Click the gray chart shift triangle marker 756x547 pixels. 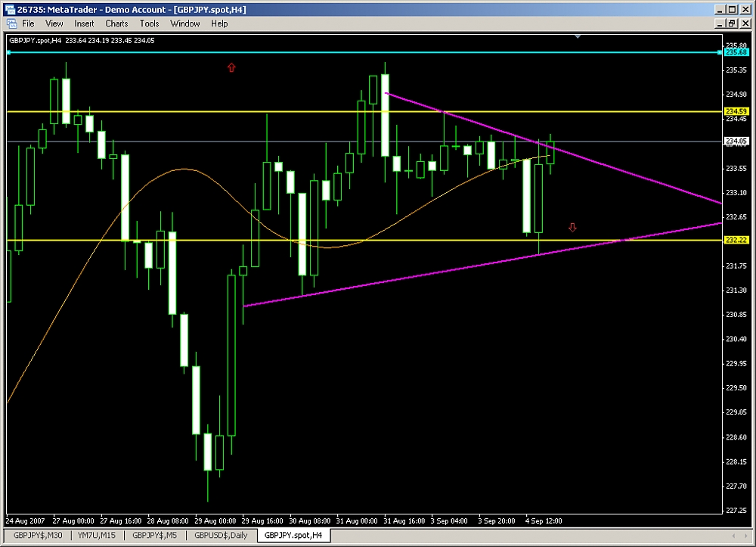578,36
